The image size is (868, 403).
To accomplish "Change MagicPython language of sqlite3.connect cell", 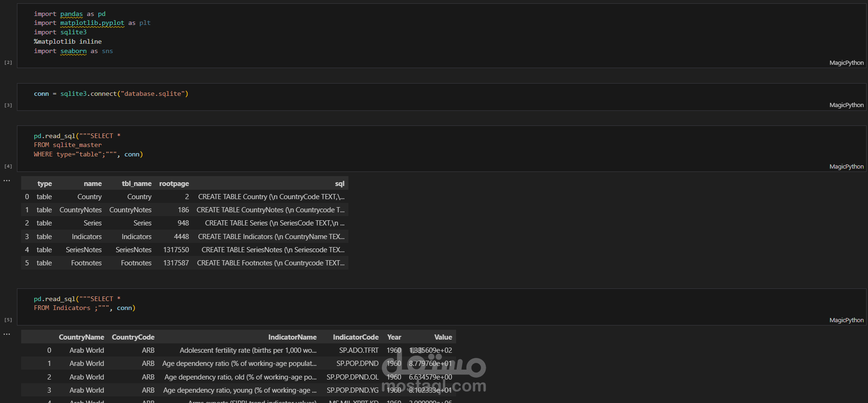I will pyautogui.click(x=846, y=105).
